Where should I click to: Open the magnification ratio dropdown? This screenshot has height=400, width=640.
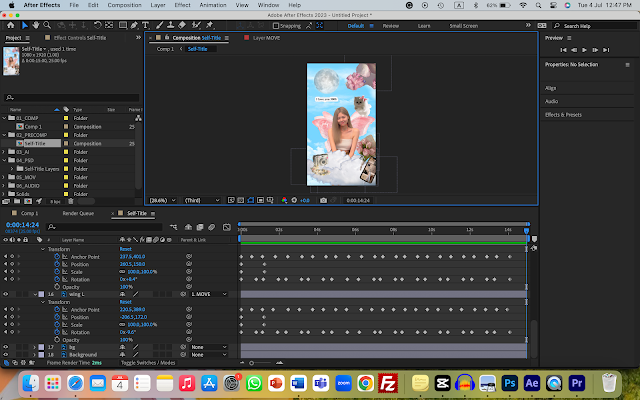pos(162,200)
